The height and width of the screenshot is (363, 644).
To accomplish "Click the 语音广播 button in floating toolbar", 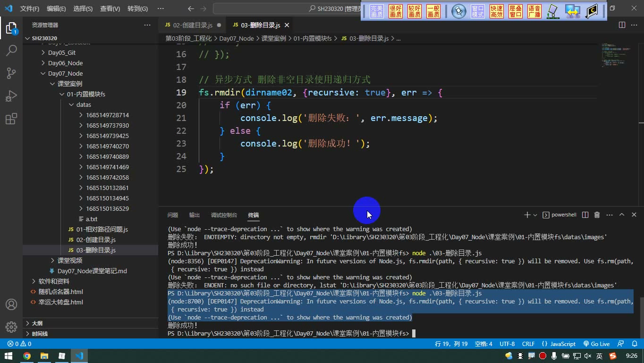I will 534,11.
